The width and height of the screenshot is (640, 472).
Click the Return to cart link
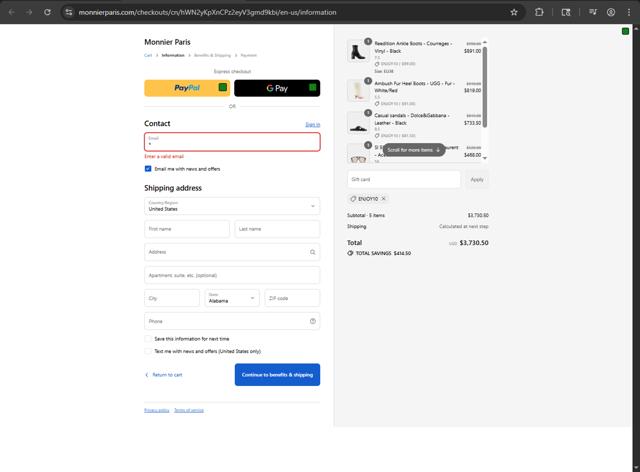point(167,375)
